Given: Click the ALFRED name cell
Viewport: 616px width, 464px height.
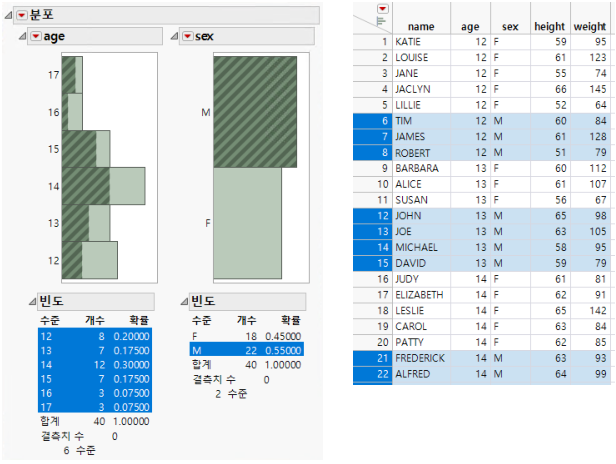Looking at the screenshot, I should click(422, 374).
